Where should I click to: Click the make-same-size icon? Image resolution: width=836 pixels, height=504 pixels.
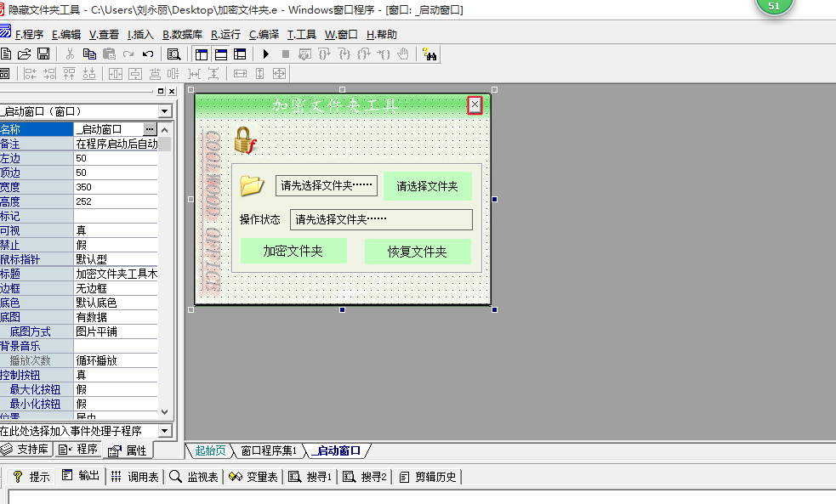[280, 74]
